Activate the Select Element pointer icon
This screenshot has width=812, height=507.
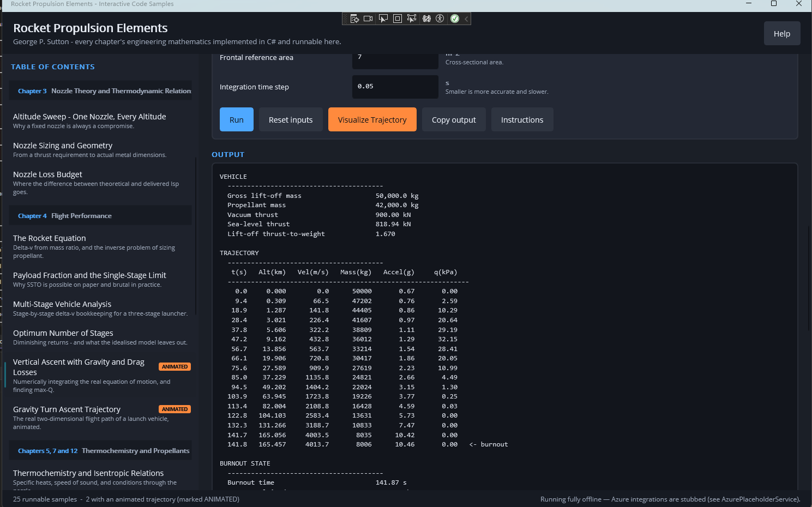383,19
